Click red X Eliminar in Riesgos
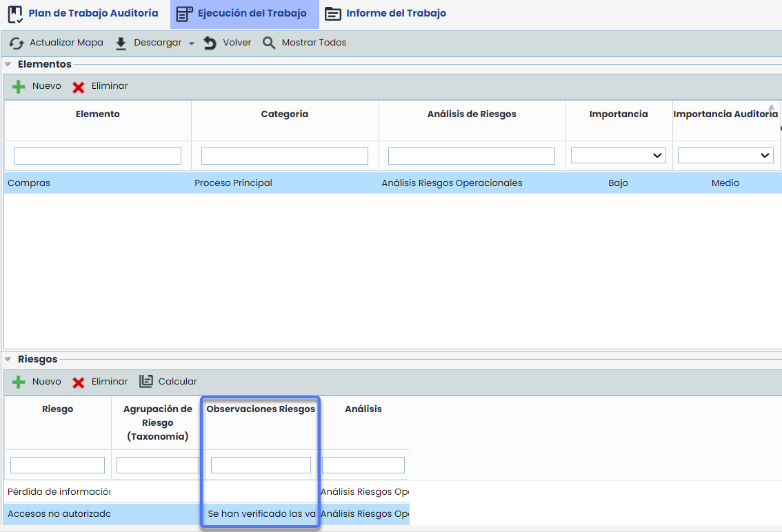Image resolution: width=782 pixels, height=532 pixels. click(x=79, y=382)
